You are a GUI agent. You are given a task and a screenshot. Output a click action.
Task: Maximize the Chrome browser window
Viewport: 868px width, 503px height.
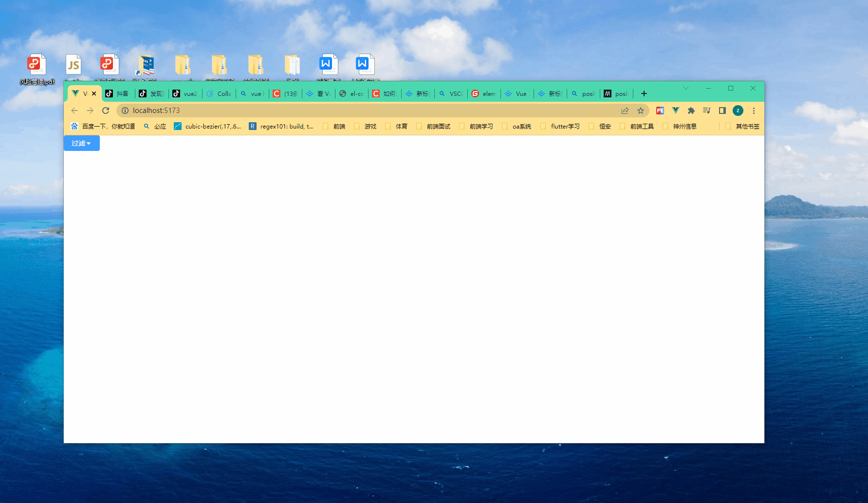731,88
